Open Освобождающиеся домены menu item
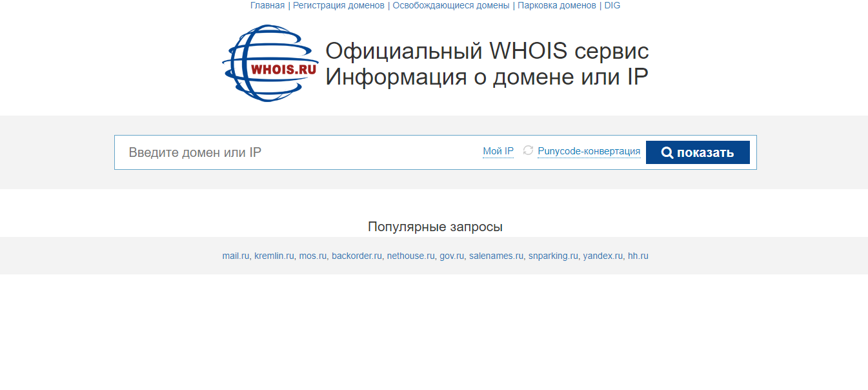This screenshot has width=868, height=390. [451, 5]
